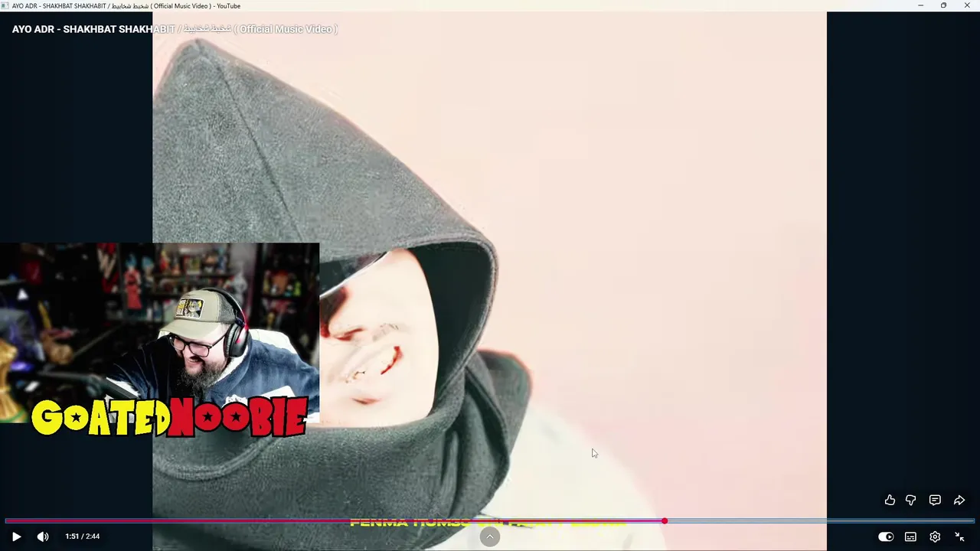Close the YouTube window
Screen dimensions: 980x551
pyautogui.click(x=966, y=5)
